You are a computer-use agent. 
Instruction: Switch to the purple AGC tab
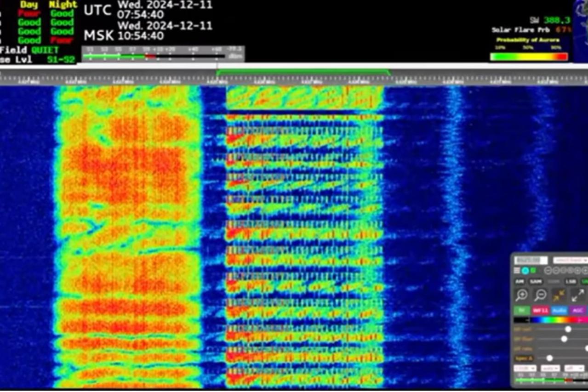pyautogui.click(x=577, y=310)
